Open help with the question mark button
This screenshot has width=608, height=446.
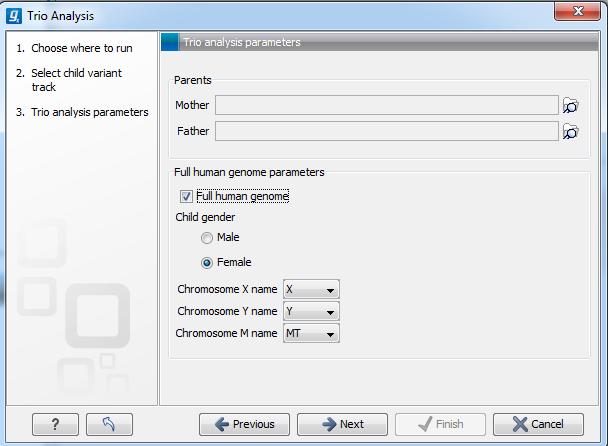coord(55,424)
